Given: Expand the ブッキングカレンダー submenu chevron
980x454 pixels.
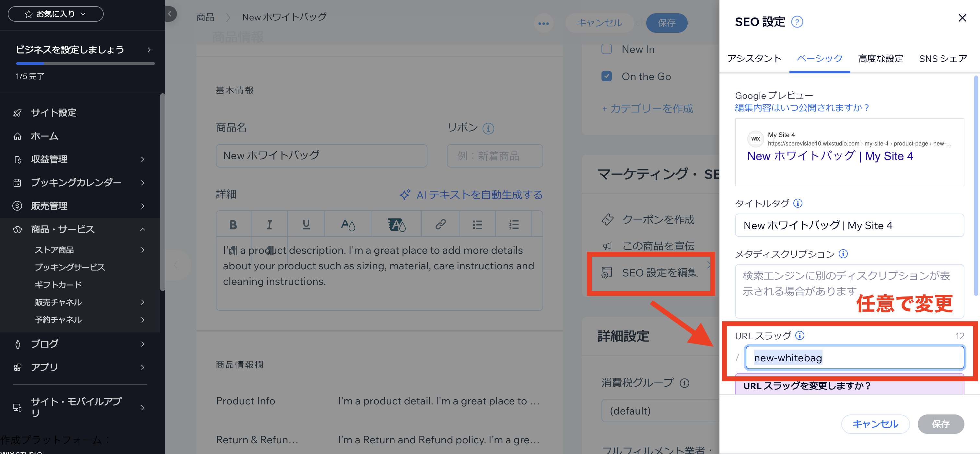Looking at the screenshot, I should click(x=143, y=183).
